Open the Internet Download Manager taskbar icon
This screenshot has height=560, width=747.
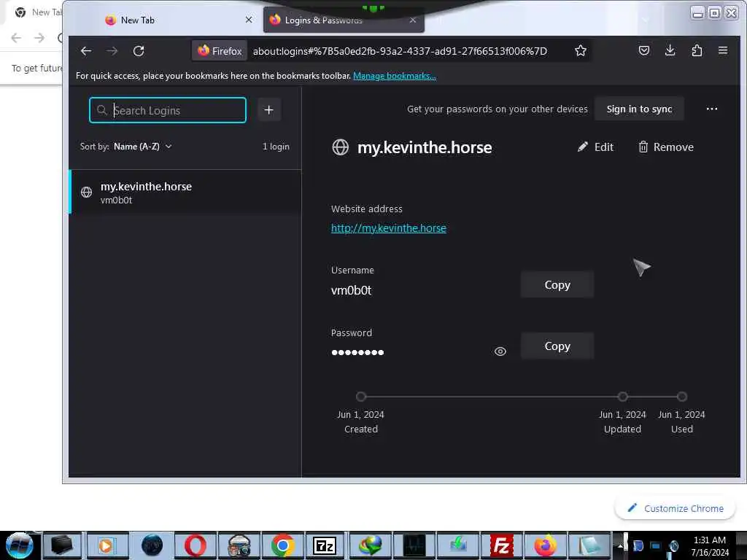[x=370, y=545]
